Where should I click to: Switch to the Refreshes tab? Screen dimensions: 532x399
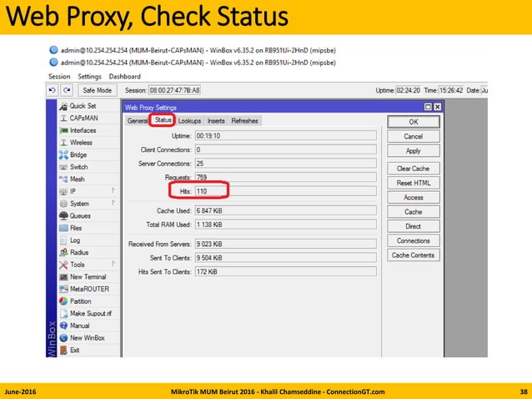point(244,121)
